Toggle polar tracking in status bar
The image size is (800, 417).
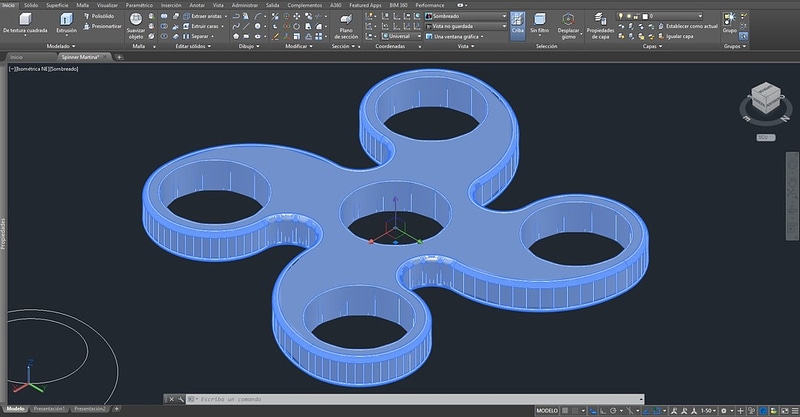point(613,410)
